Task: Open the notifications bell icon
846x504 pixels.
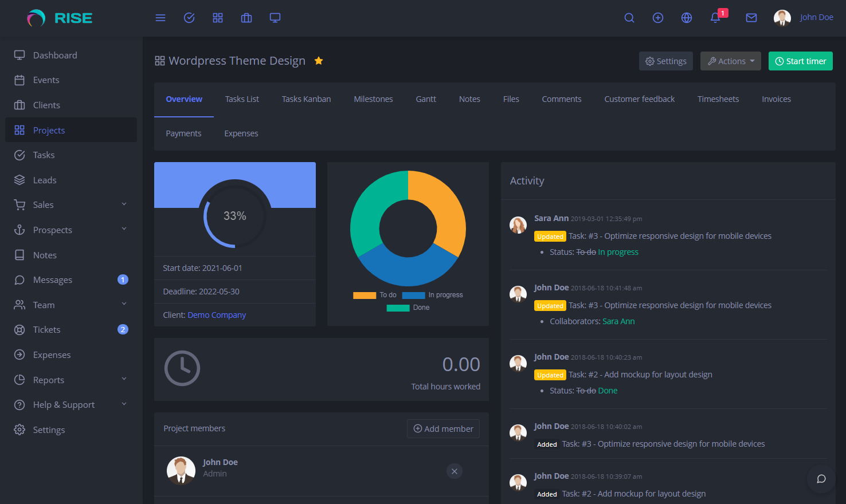Action: coord(715,19)
